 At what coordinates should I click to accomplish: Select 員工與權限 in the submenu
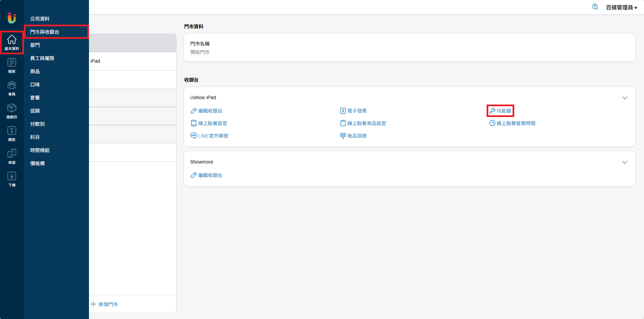tap(42, 58)
